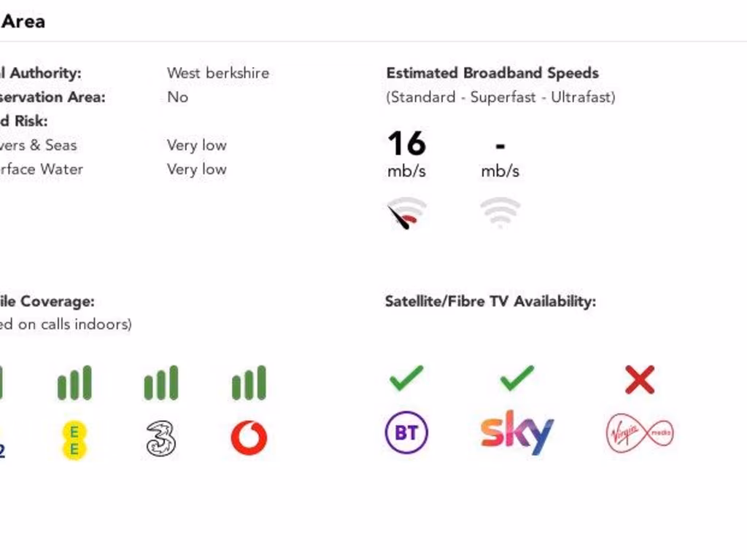This screenshot has width=747, height=560.
Task: Click the Virgin Media logo
Action: coord(640,433)
